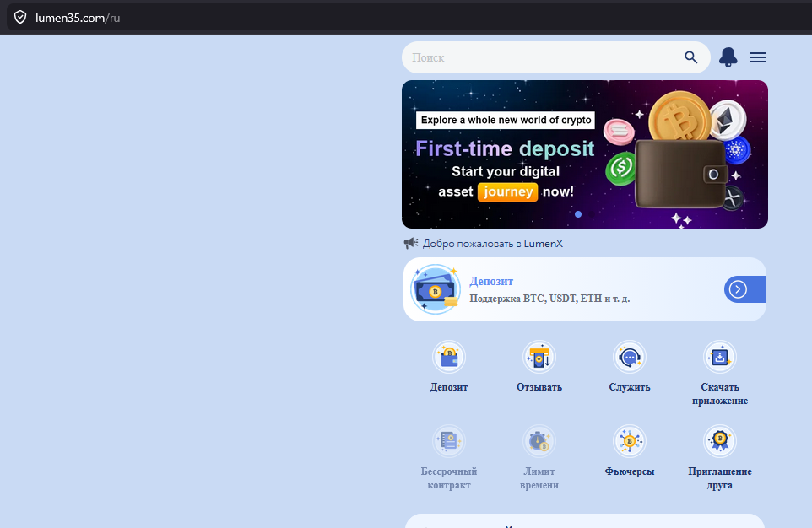Image resolution: width=812 pixels, height=528 pixels.
Task: Select the active blue carousel dot
Action: point(578,213)
